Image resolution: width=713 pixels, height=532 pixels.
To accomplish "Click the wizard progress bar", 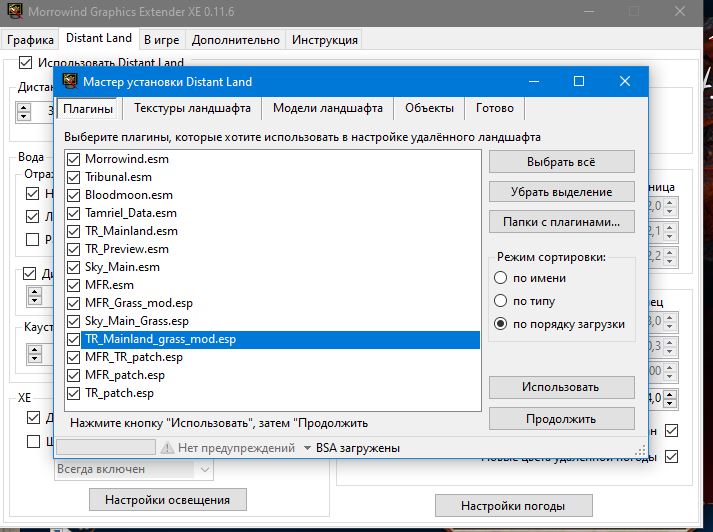I will pyautogui.click(x=106, y=448).
